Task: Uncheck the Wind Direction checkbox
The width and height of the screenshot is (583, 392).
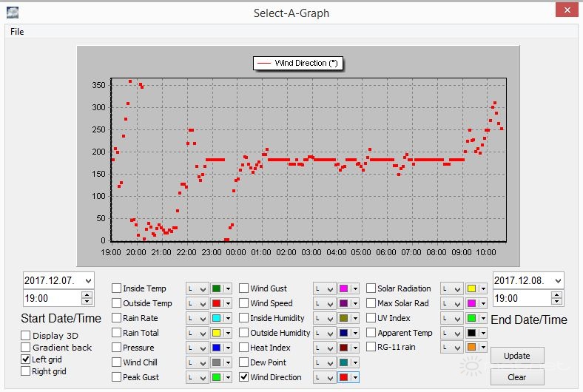Action: coord(244,377)
